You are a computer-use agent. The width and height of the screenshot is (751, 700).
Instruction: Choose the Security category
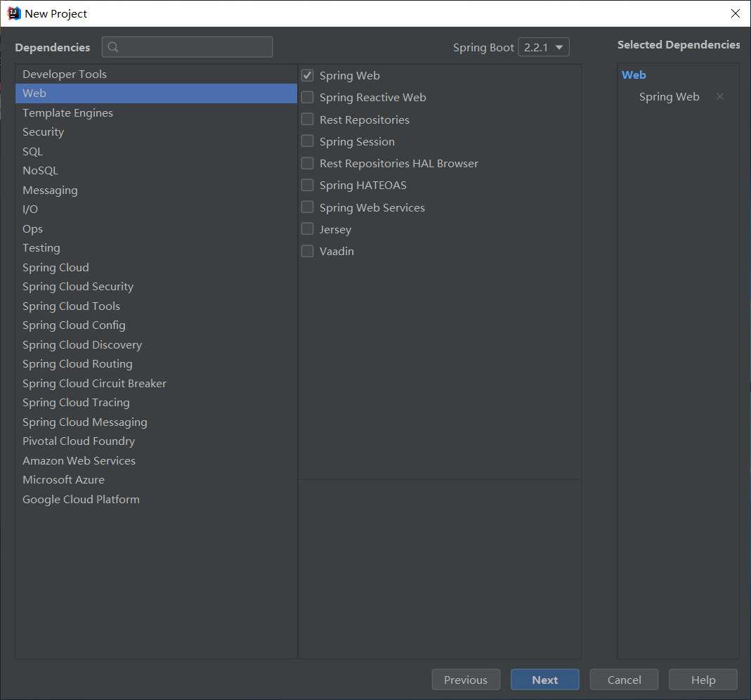coord(156,131)
